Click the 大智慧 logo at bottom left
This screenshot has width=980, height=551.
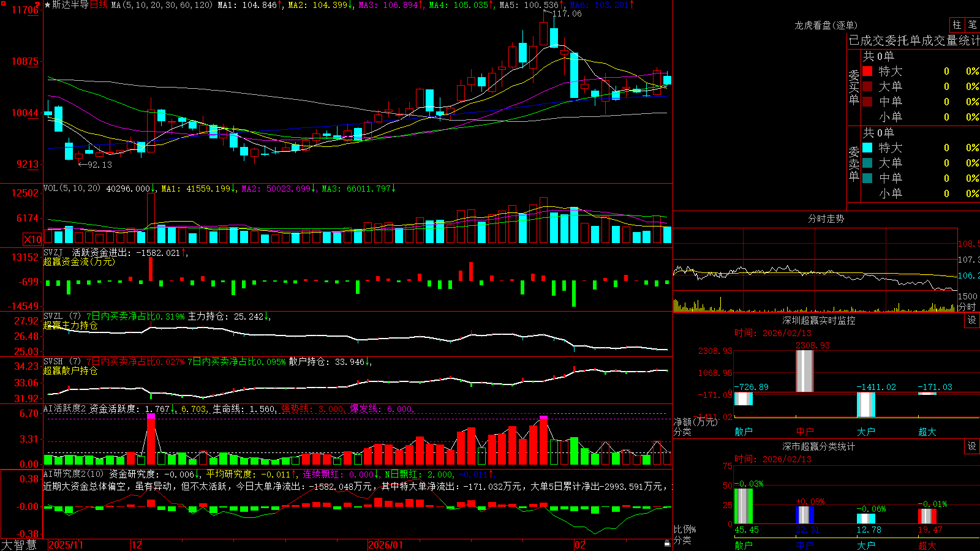pyautogui.click(x=19, y=544)
